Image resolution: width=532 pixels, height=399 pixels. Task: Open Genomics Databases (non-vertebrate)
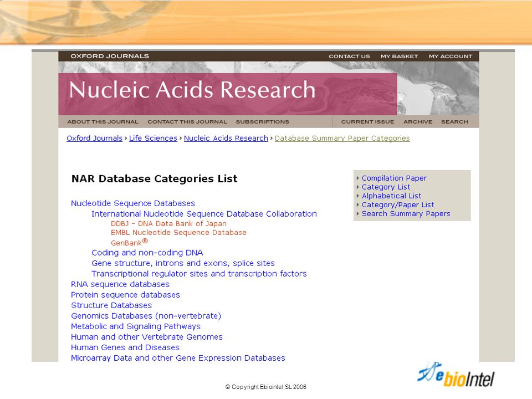[146, 316]
